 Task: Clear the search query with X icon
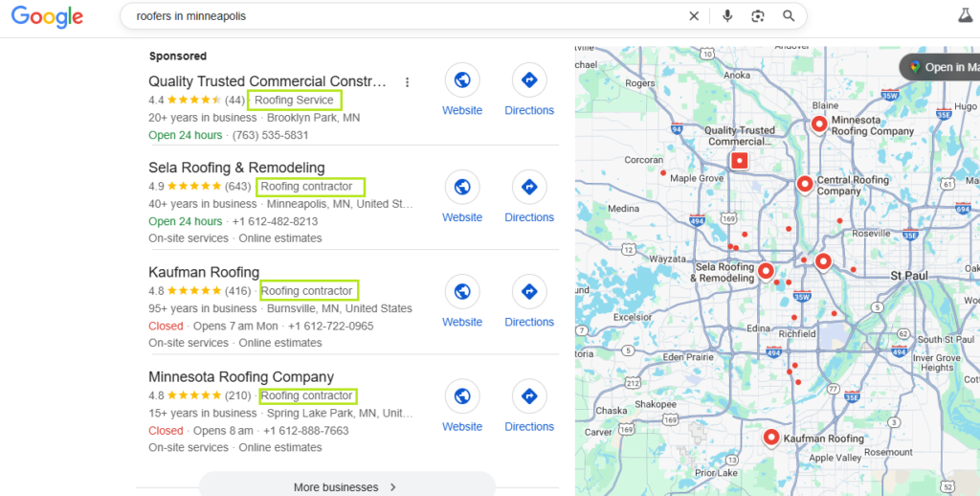(694, 16)
